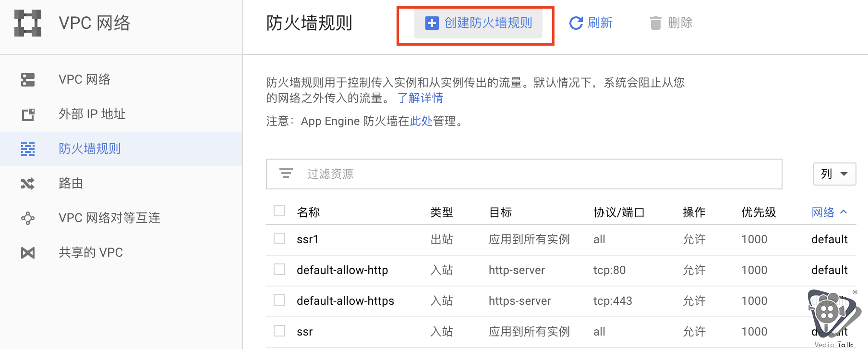
Task: Click the https-server target cell
Action: 519,300
